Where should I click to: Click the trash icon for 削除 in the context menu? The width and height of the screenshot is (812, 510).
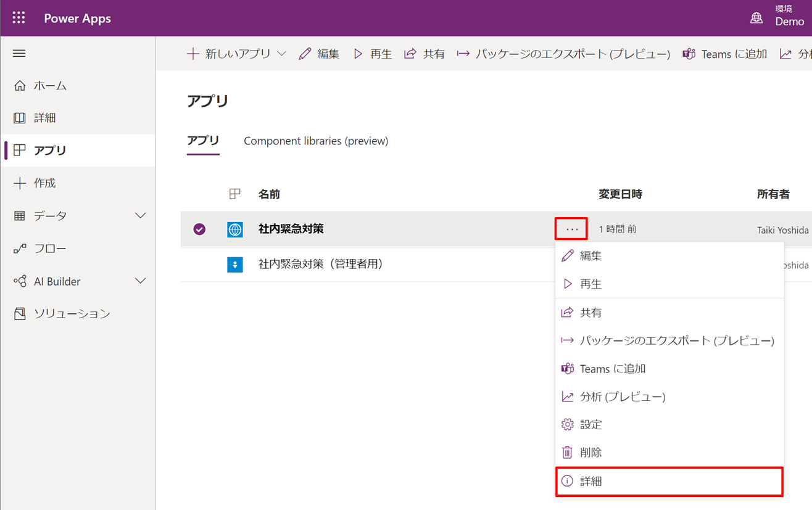tap(567, 453)
